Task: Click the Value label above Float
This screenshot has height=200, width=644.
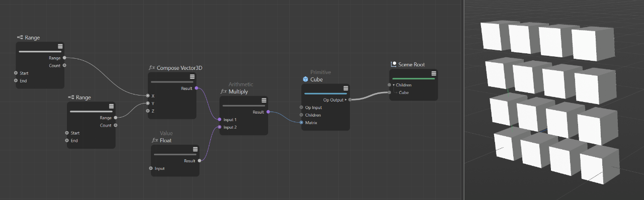Action: point(166,133)
